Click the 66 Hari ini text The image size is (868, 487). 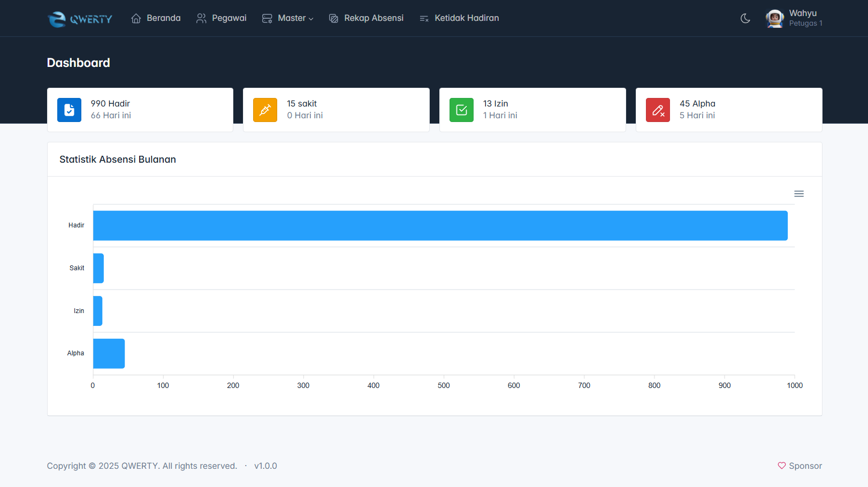click(111, 116)
